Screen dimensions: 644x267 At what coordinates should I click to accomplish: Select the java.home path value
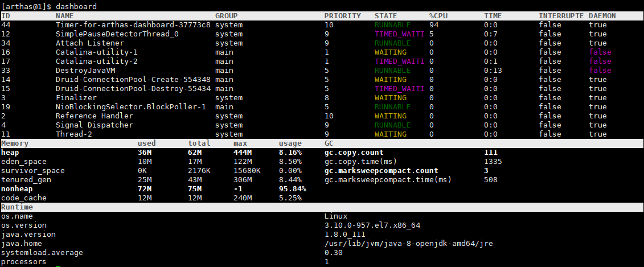tap(409, 244)
